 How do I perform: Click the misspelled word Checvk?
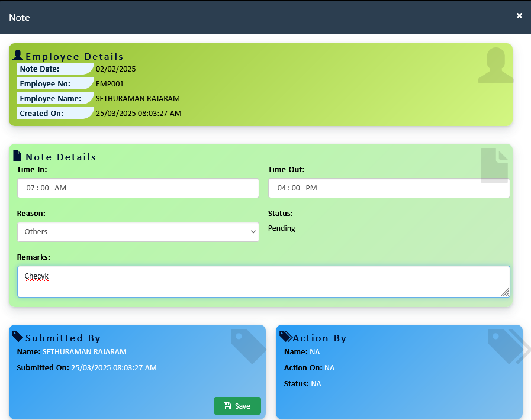click(x=36, y=276)
